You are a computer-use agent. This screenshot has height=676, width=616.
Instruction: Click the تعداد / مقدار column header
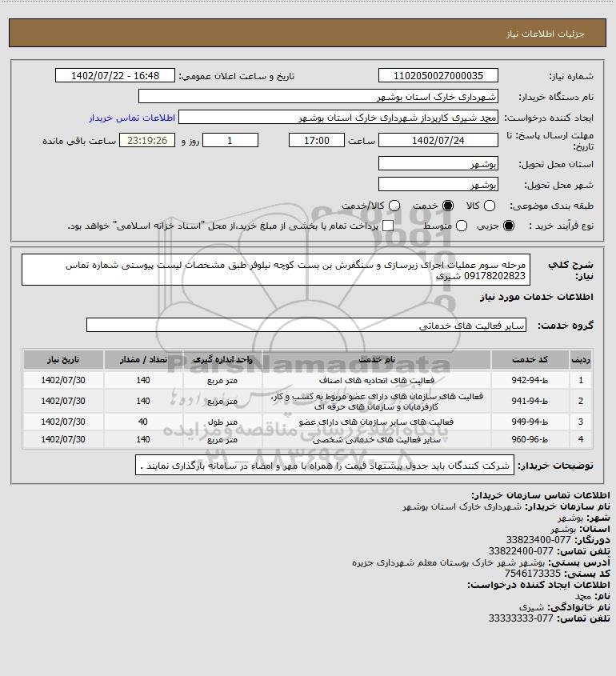pyautogui.click(x=143, y=359)
